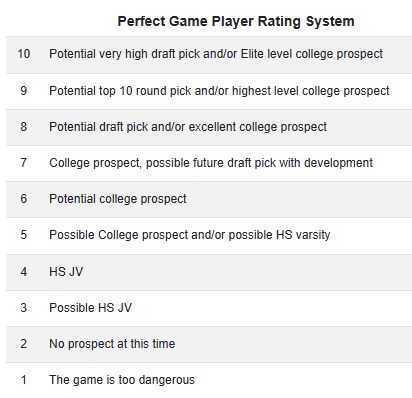This screenshot has width=412, height=398.
Task: Select rating number 8 cell
Action: pyautogui.click(x=24, y=127)
